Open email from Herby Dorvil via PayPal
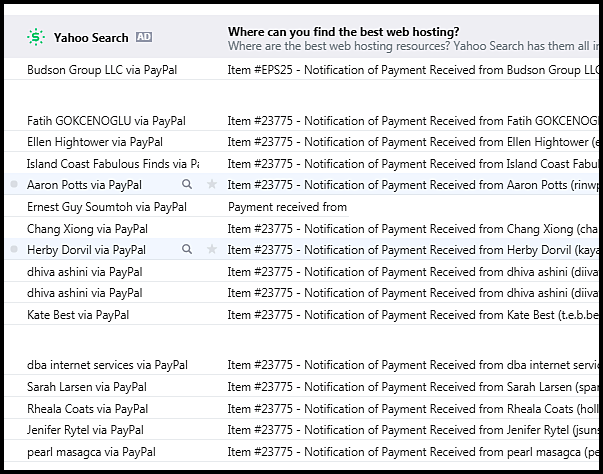Screen dimensions: 603x474 click(86, 250)
